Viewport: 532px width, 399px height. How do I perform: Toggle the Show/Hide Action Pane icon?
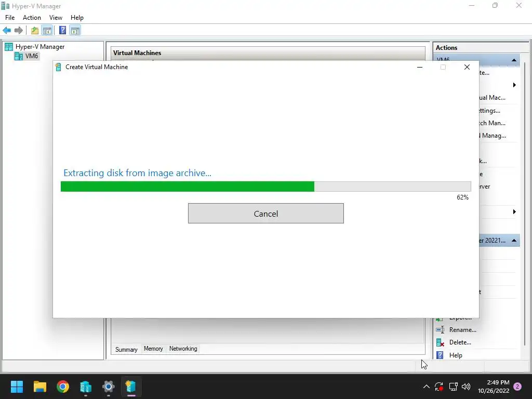tap(75, 31)
